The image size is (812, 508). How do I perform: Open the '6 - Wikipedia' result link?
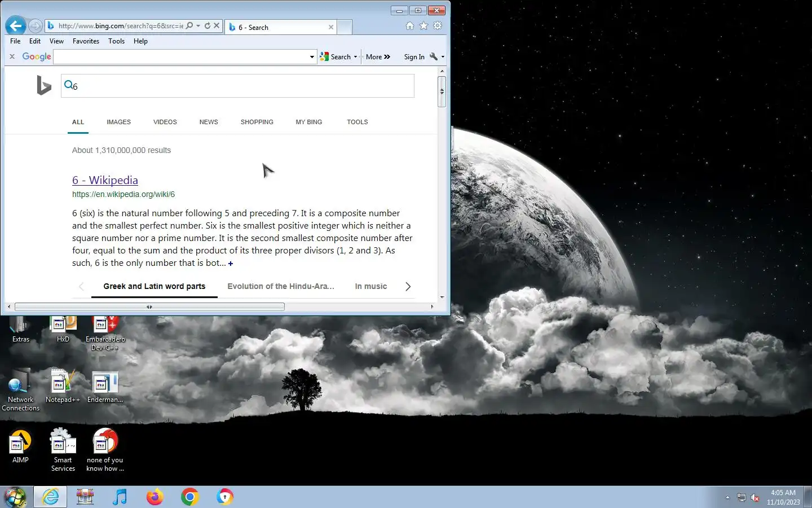point(105,180)
